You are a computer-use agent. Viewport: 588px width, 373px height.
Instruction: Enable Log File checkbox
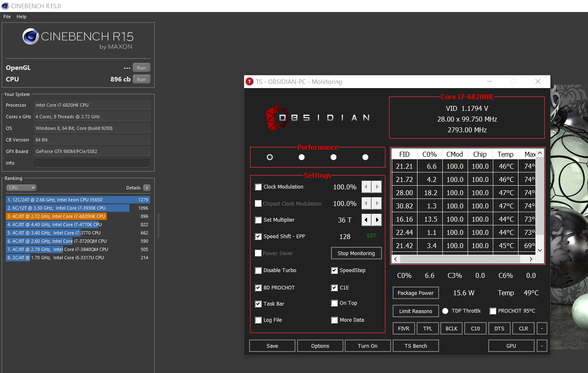tap(258, 320)
